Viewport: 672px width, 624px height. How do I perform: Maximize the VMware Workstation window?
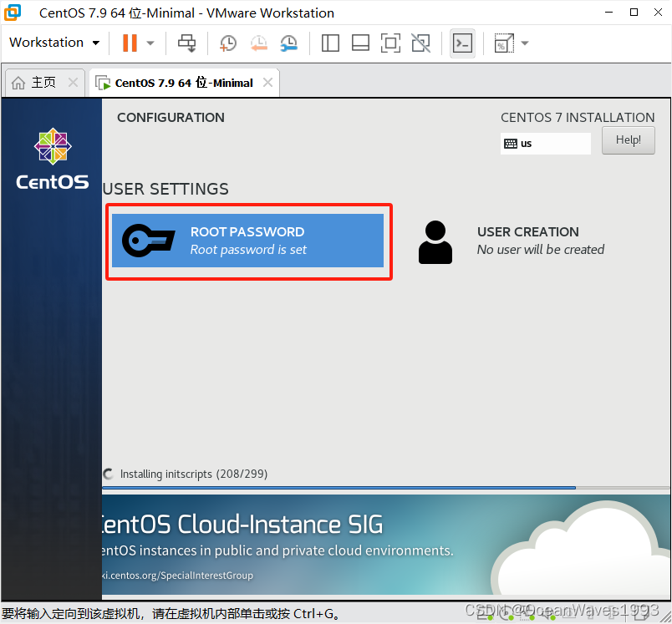pyautogui.click(x=634, y=13)
